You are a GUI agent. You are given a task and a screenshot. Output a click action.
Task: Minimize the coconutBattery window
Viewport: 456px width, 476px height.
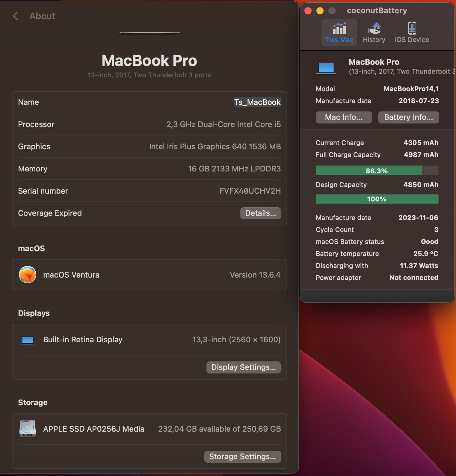click(320, 11)
